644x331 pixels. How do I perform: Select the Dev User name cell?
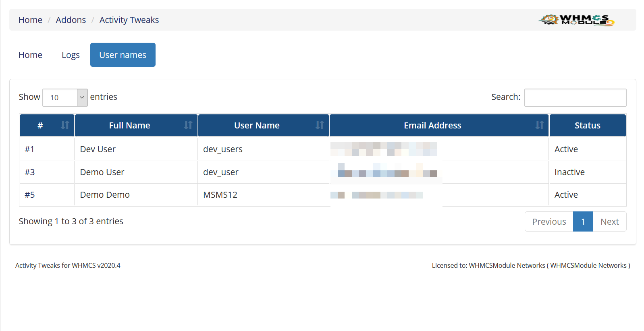pos(136,149)
